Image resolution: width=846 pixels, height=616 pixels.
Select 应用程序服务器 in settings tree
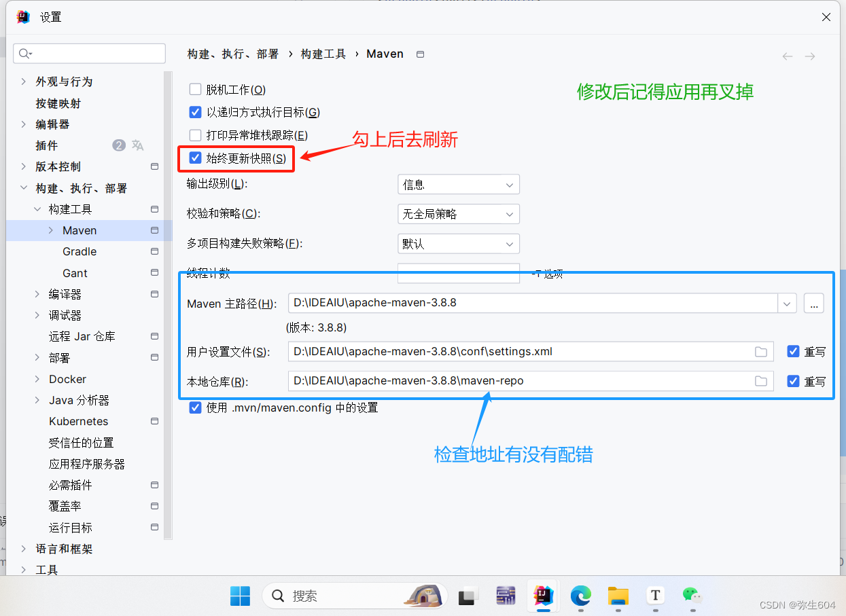click(x=87, y=464)
